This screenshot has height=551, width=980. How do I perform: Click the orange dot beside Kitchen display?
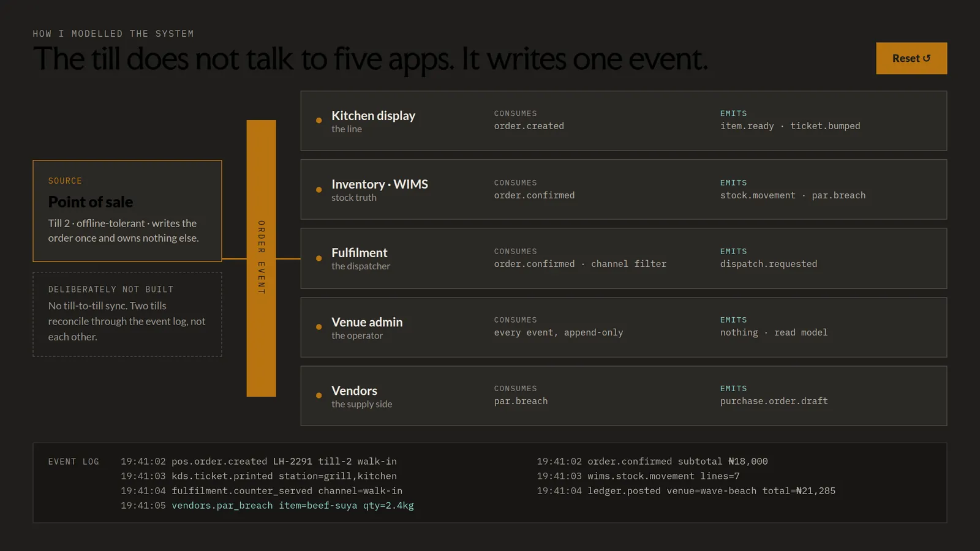pos(318,121)
